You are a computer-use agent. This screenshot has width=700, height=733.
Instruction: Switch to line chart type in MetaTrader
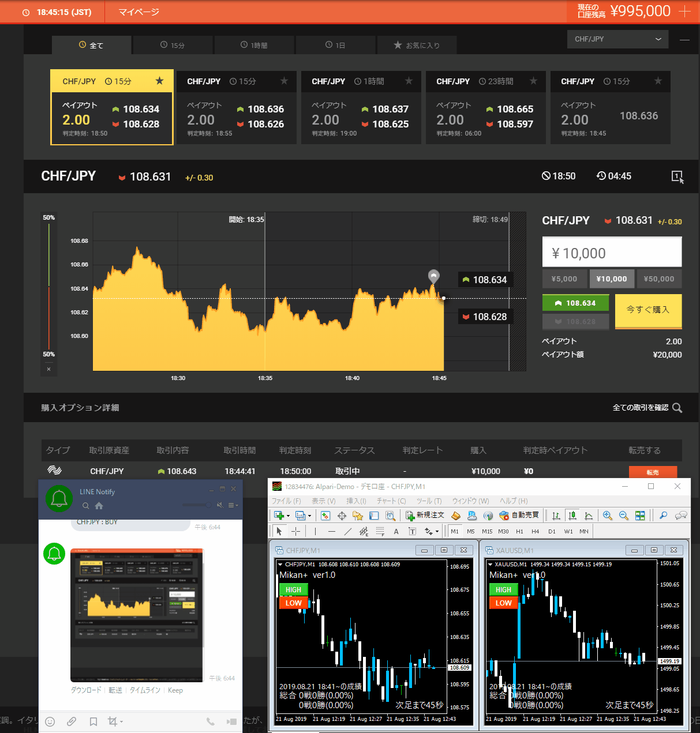(589, 516)
